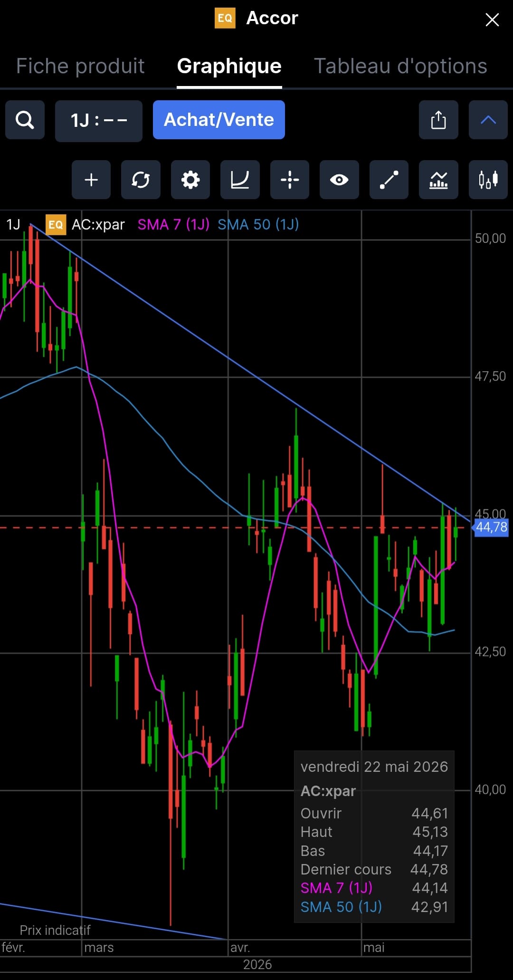Close the Accor chart screen
The width and height of the screenshot is (513, 980).
pos(492,19)
